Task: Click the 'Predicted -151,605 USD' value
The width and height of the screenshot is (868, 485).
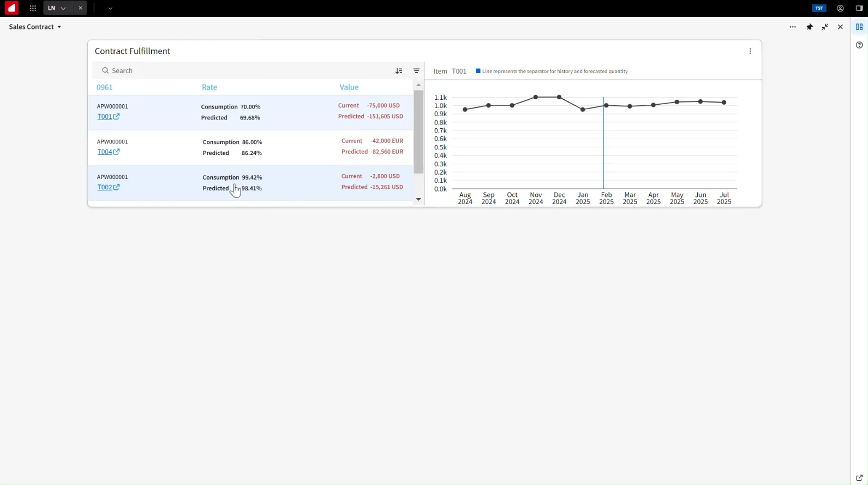Action: tap(370, 117)
